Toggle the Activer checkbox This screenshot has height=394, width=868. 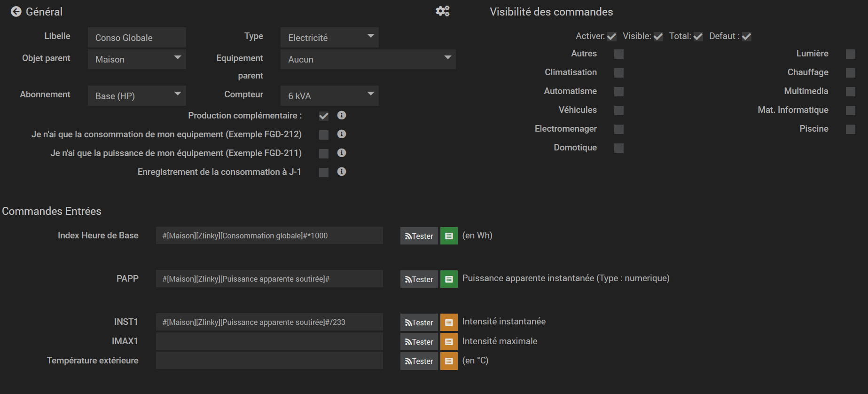click(x=611, y=37)
